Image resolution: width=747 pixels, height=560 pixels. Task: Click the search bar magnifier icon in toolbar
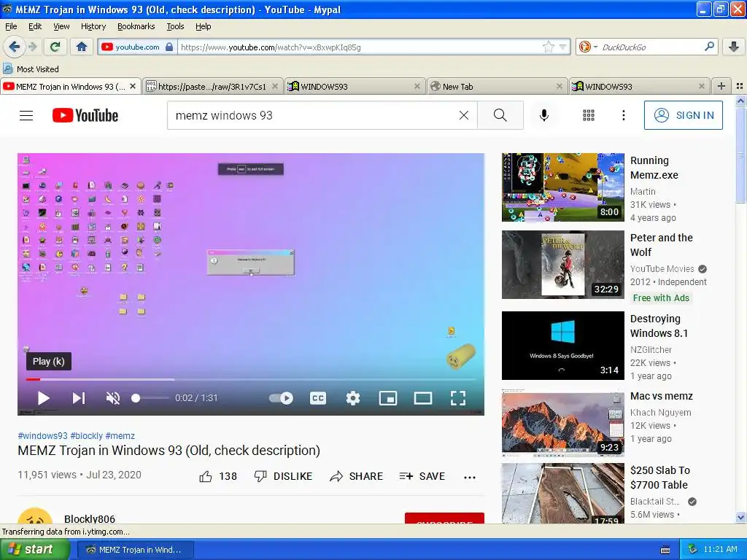tap(709, 47)
